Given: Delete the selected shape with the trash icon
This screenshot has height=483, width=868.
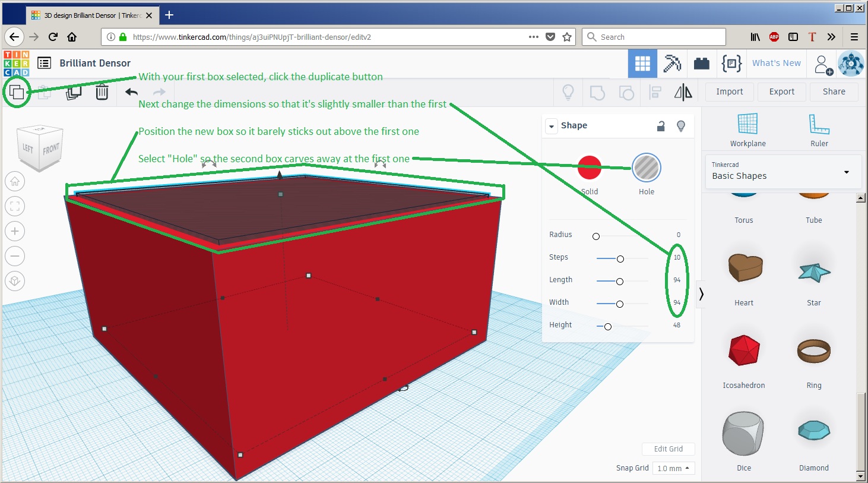Looking at the screenshot, I should pyautogui.click(x=102, y=92).
